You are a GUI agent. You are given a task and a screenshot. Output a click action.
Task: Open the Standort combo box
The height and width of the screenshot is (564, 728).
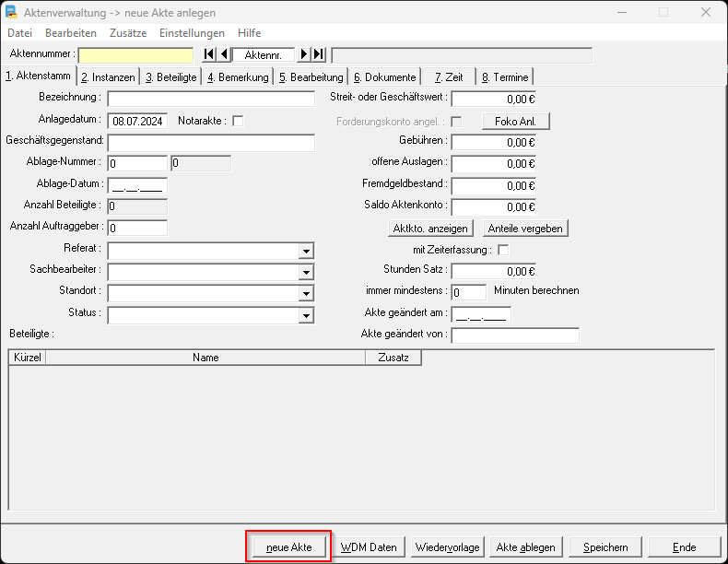(x=306, y=293)
